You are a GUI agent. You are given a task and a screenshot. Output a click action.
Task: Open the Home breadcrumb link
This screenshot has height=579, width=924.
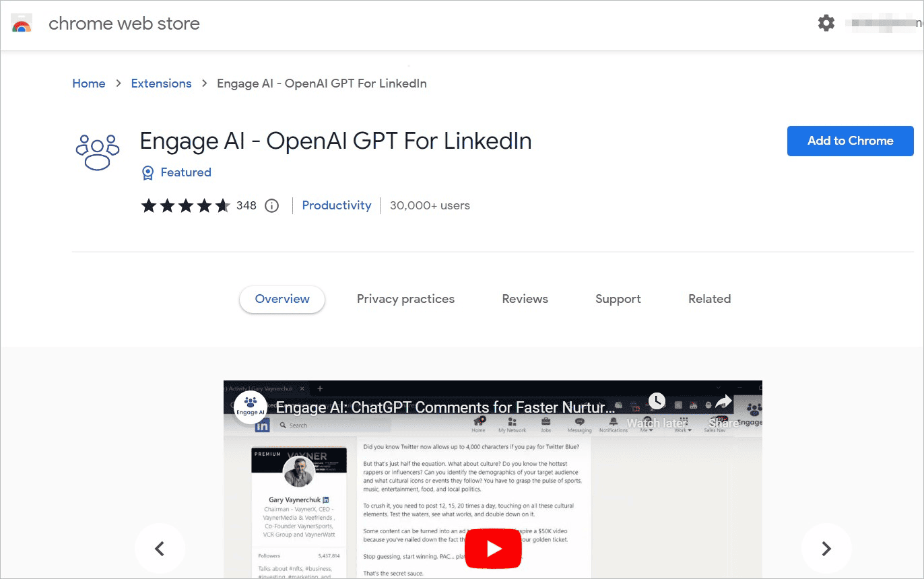click(89, 83)
